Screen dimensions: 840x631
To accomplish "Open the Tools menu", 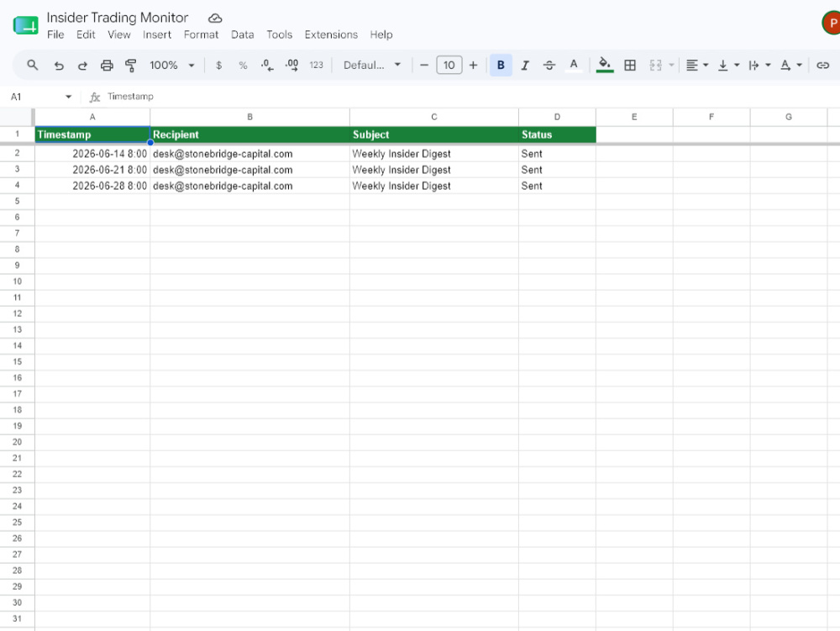I will point(280,34).
